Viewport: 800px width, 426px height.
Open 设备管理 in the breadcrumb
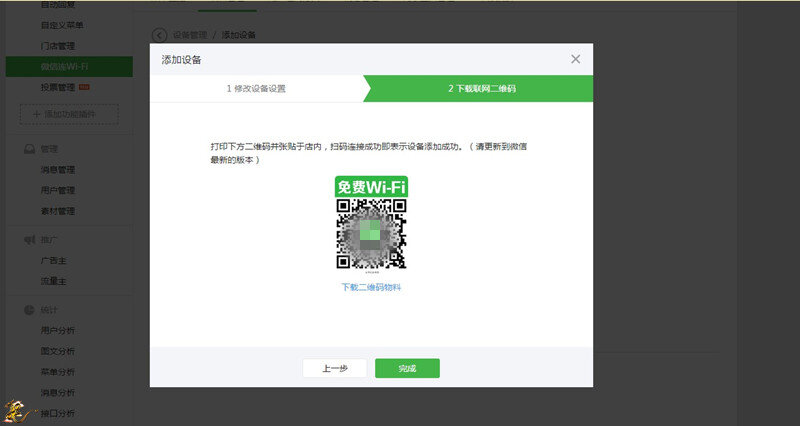[190, 35]
